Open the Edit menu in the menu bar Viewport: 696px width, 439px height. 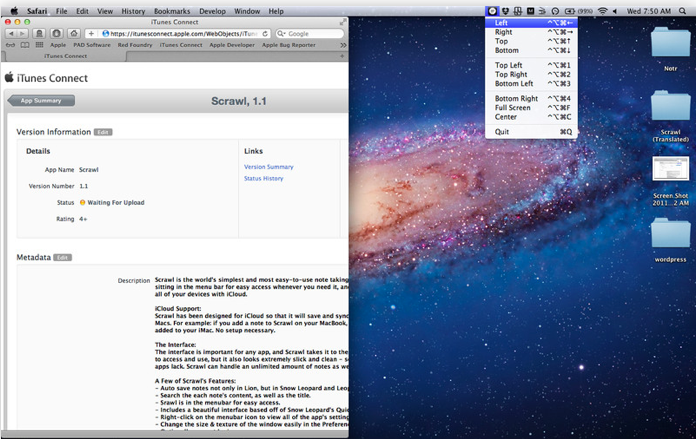[83, 11]
